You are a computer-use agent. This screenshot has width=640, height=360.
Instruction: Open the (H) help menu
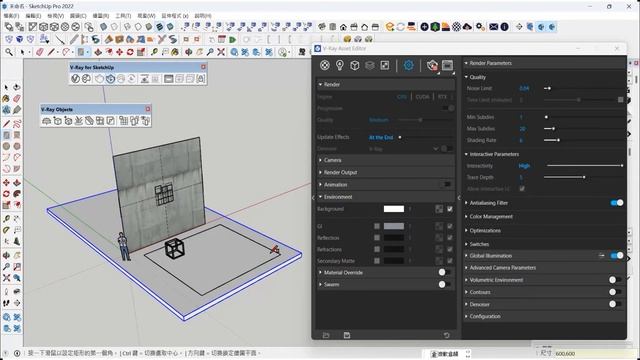203,16
